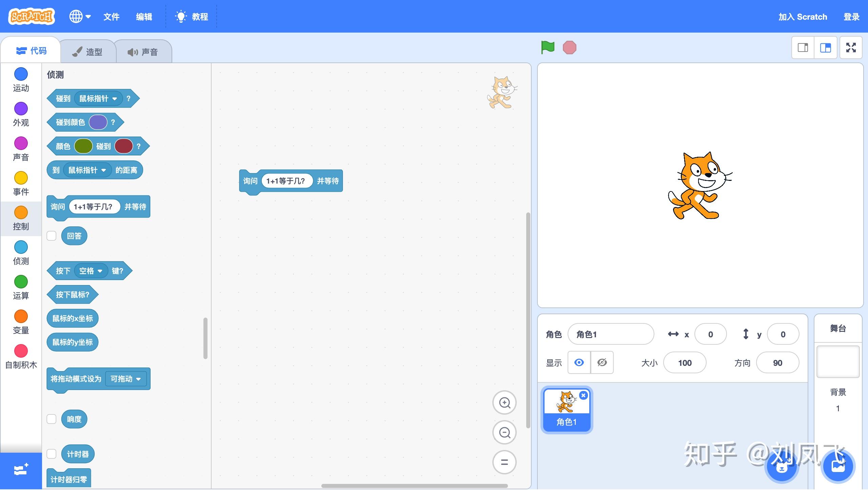The width and height of the screenshot is (868, 490).
Task: Check the 计时器 checkbox
Action: click(x=52, y=454)
